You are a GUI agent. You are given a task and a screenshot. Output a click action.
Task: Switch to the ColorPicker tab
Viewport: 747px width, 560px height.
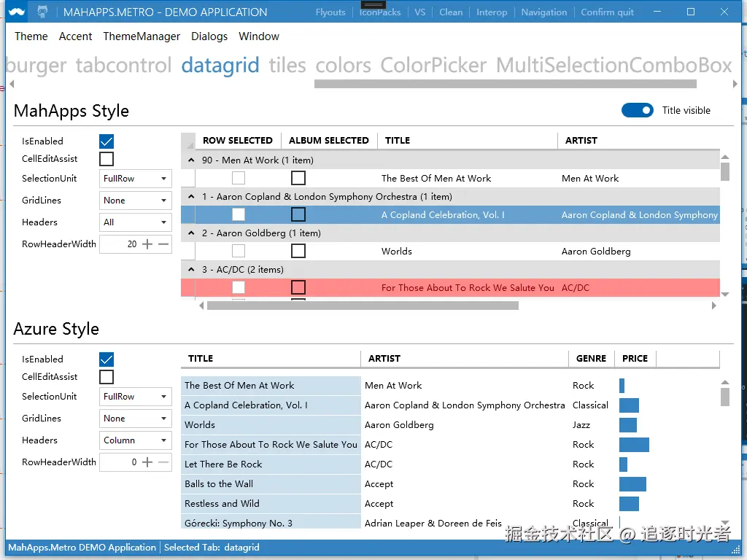(x=433, y=65)
